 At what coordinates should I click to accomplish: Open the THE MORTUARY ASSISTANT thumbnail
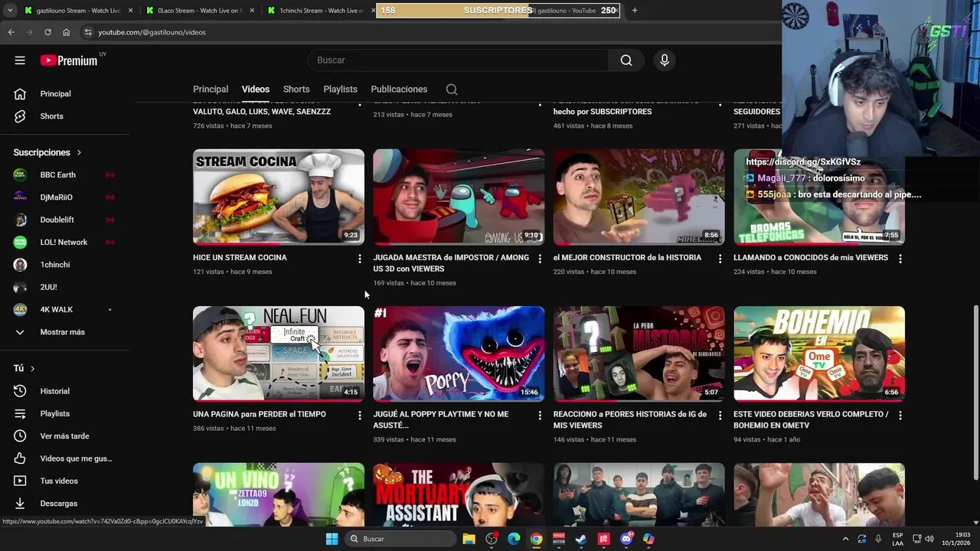[x=459, y=494]
